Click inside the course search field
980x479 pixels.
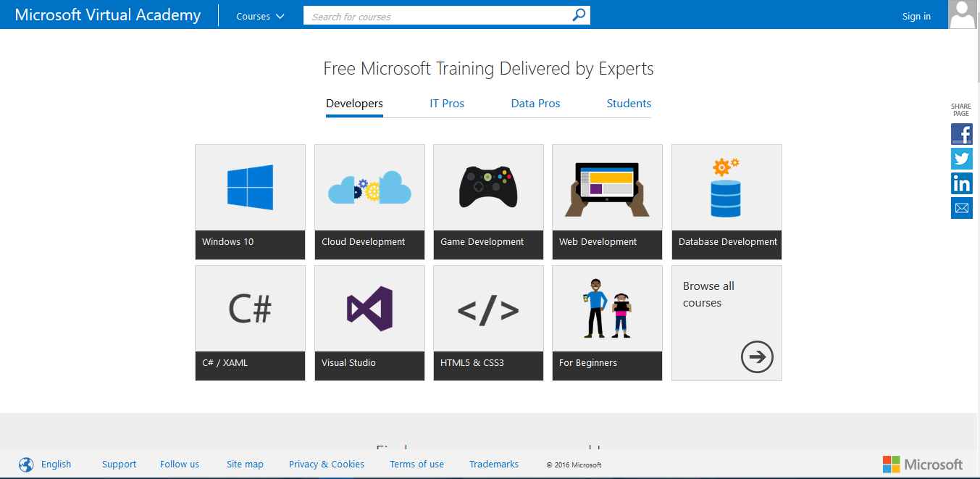[x=435, y=14]
